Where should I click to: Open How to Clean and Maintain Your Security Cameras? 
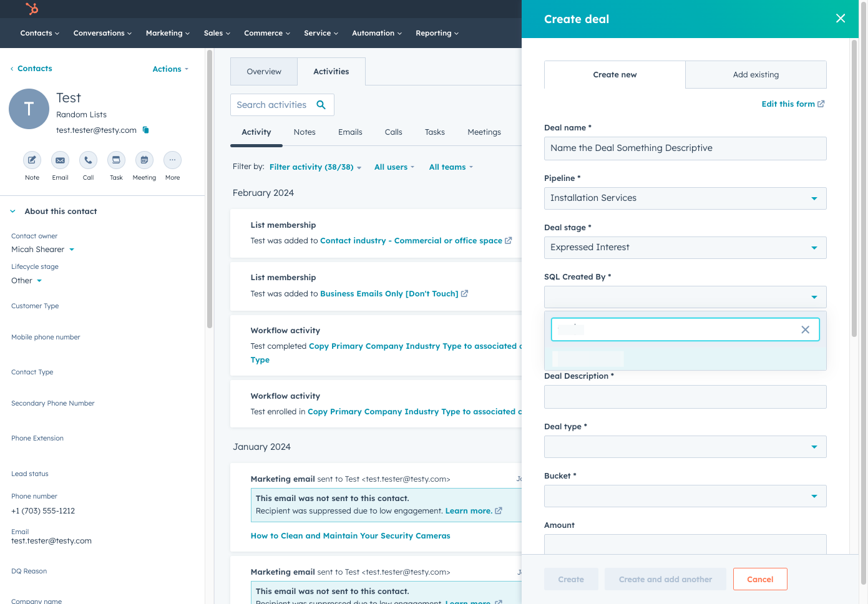(350, 536)
